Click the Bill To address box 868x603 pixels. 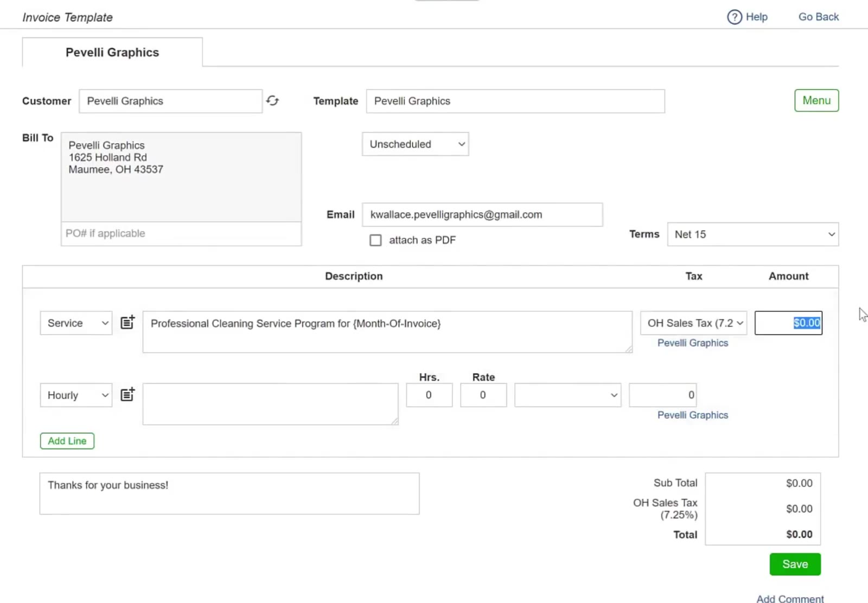[x=181, y=177]
